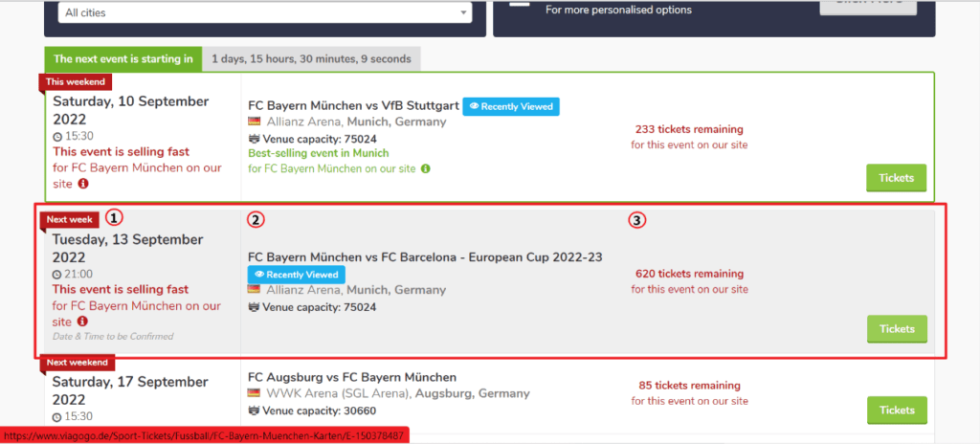Click Tickets button for VfB Stuttgart match

pos(896,178)
